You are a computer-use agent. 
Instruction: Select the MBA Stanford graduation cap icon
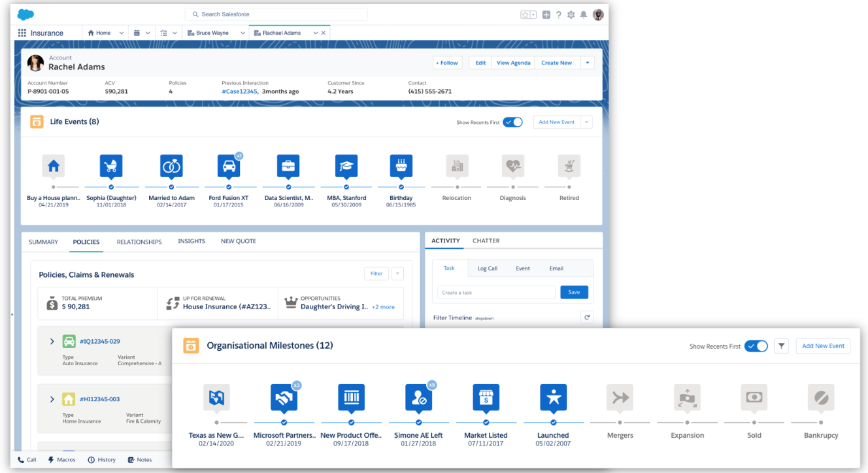(346, 166)
